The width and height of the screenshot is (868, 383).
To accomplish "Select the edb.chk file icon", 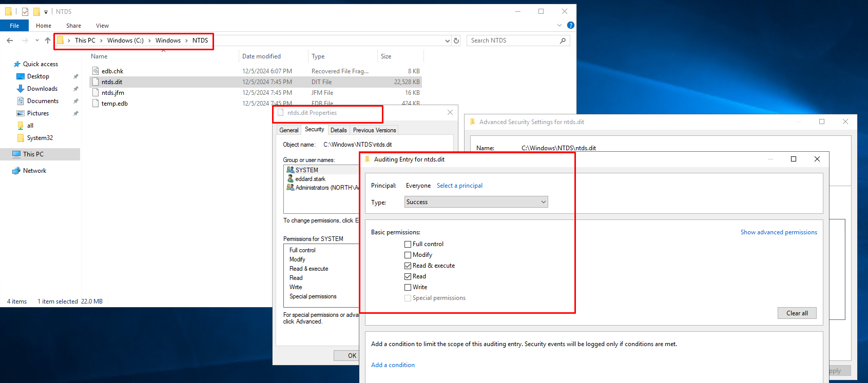I will [95, 71].
